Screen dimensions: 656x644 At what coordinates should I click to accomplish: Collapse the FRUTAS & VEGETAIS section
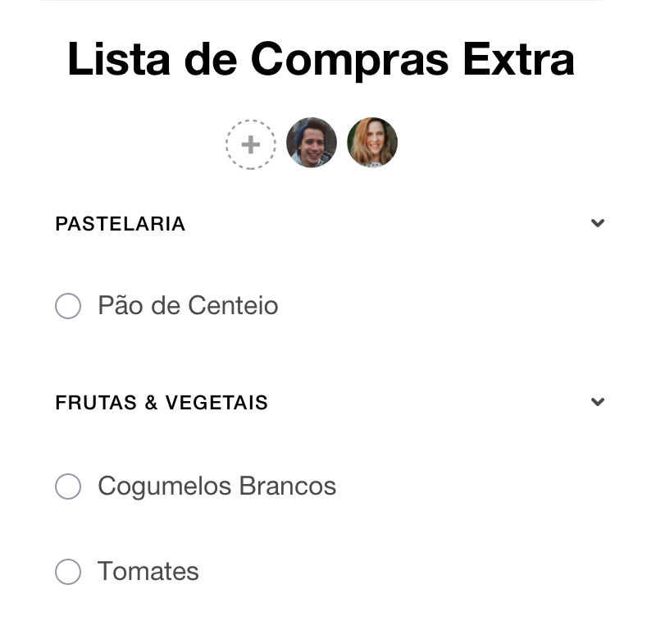pos(598,402)
